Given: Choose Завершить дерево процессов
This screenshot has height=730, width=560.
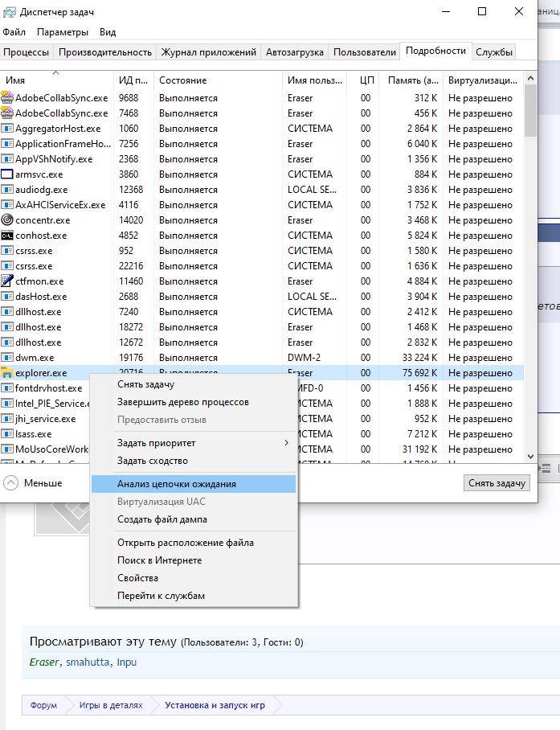Looking at the screenshot, I should click(194, 402).
